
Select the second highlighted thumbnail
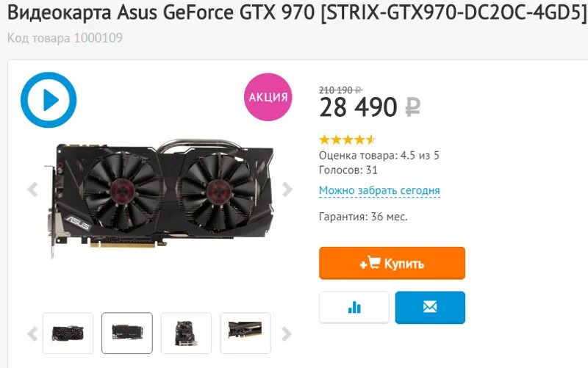127,333
